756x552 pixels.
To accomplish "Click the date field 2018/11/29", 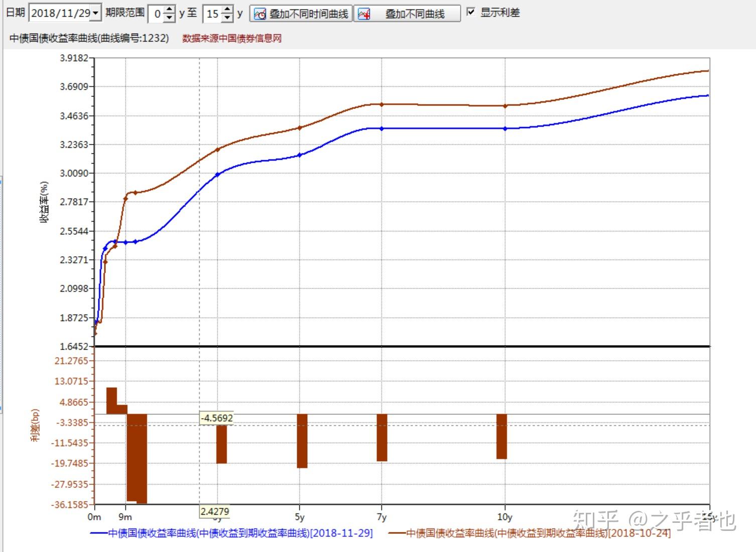I will tap(61, 13).
